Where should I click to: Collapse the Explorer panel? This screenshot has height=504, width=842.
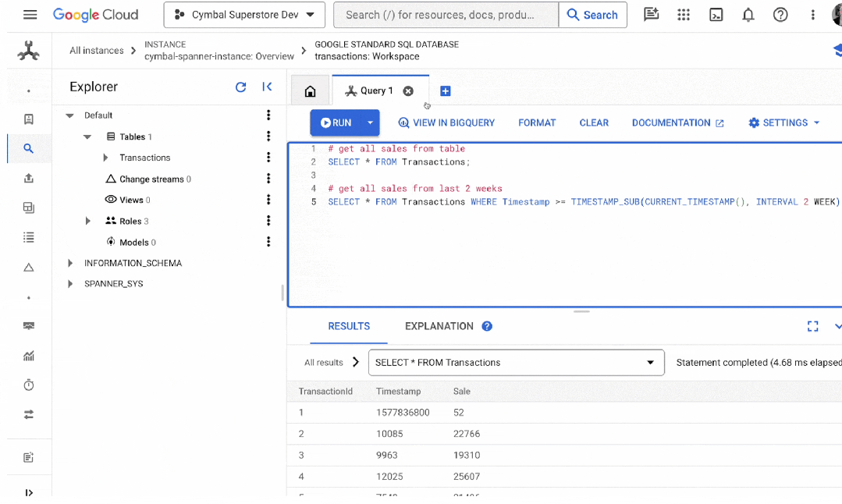pos(267,87)
